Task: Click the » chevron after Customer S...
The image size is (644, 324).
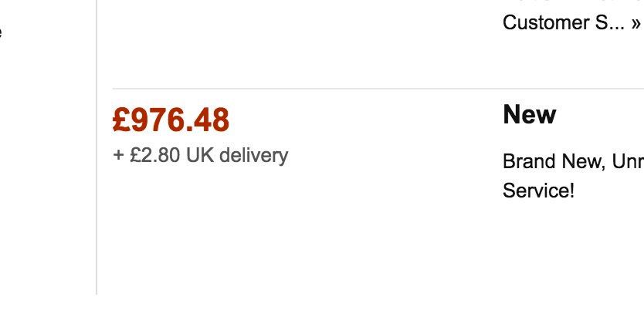Action: tap(635, 23)
